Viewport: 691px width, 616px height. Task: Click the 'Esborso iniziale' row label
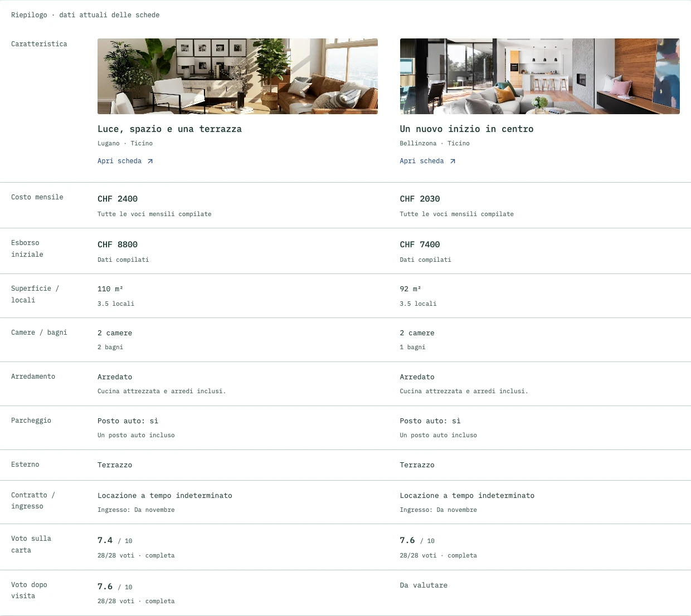(27, 248)
